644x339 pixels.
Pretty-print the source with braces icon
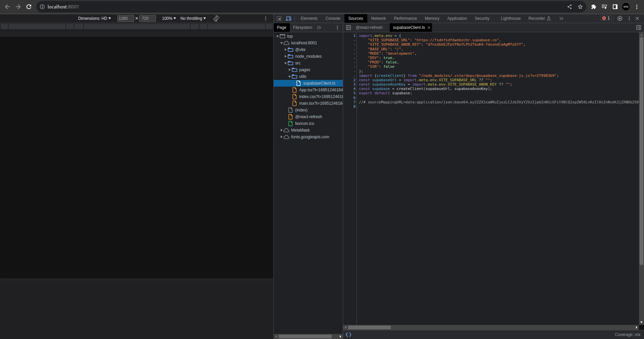pos(349,334)
